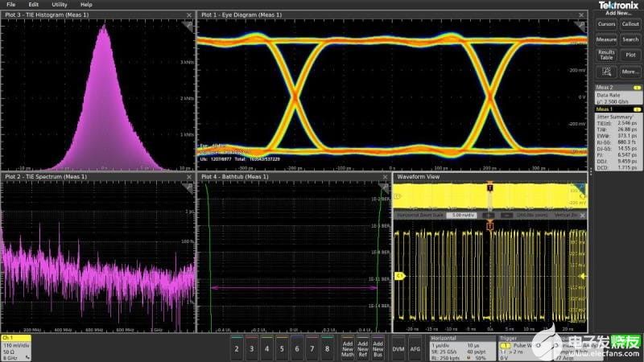Click the trigger T marker in the waveform overview
This screenshot has width=644, height=362.
(489, 187)
